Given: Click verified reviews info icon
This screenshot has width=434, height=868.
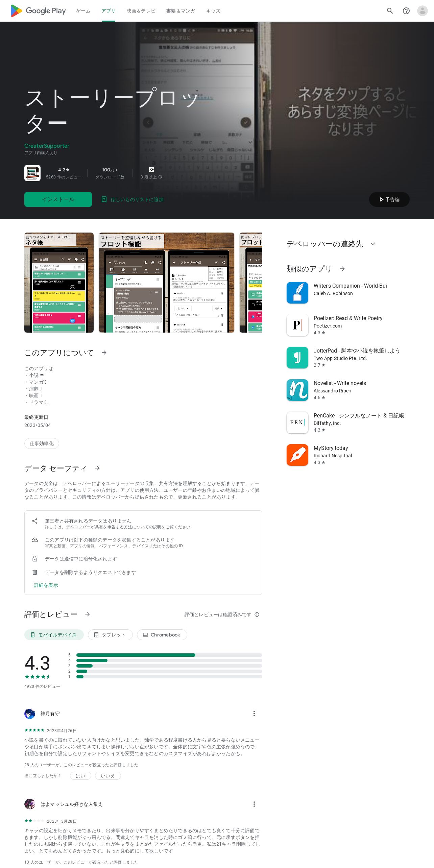Looking at the screenshot, I should click(257, 614).
